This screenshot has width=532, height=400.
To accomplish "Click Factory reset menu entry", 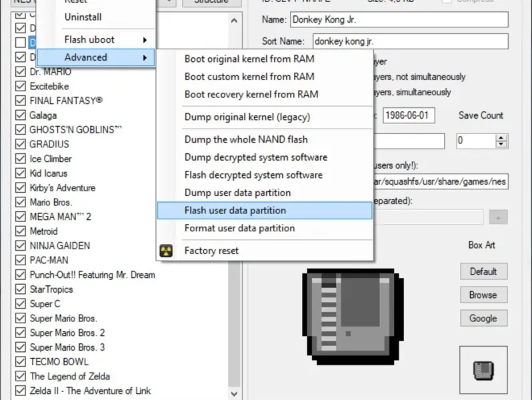I will click(265, 251).
